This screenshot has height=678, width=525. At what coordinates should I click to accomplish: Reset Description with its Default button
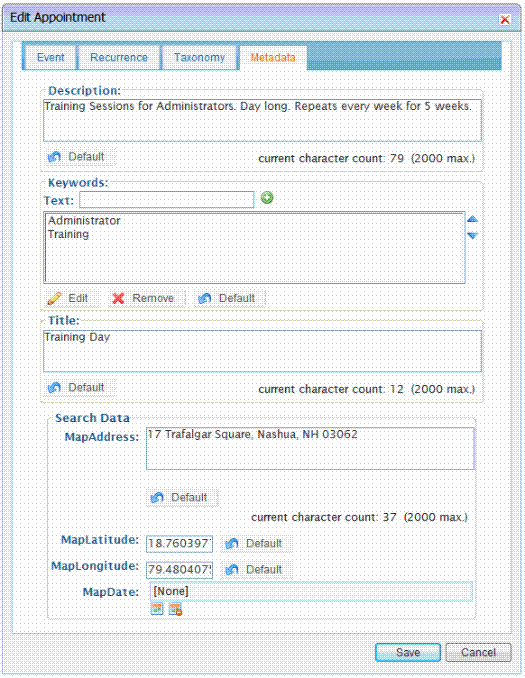[77, 157]
